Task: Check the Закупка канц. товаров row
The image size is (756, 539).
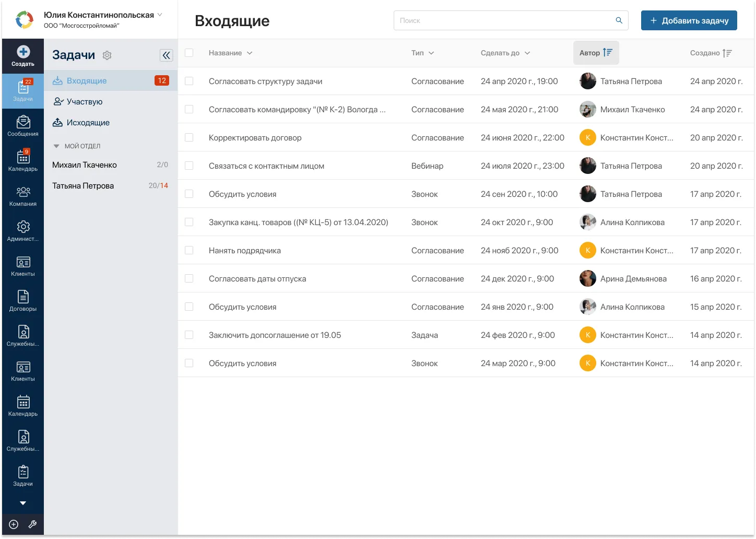Action: coord(189,222)
